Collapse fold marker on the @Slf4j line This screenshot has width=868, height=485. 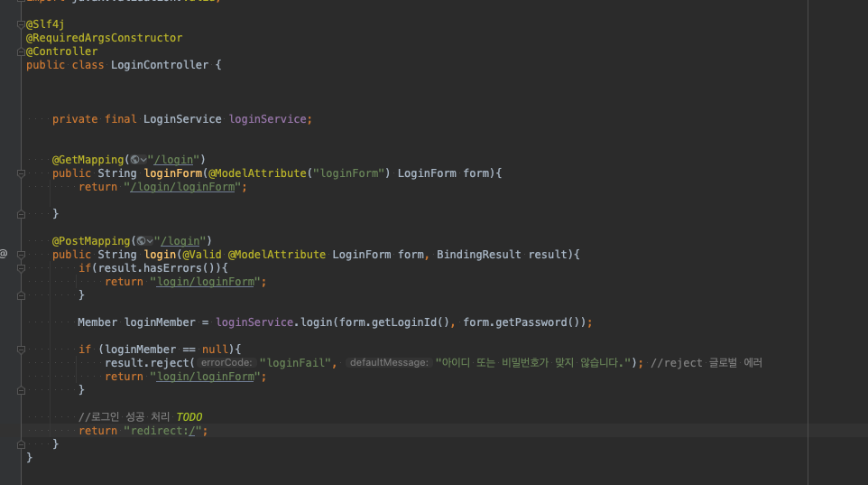21,24
